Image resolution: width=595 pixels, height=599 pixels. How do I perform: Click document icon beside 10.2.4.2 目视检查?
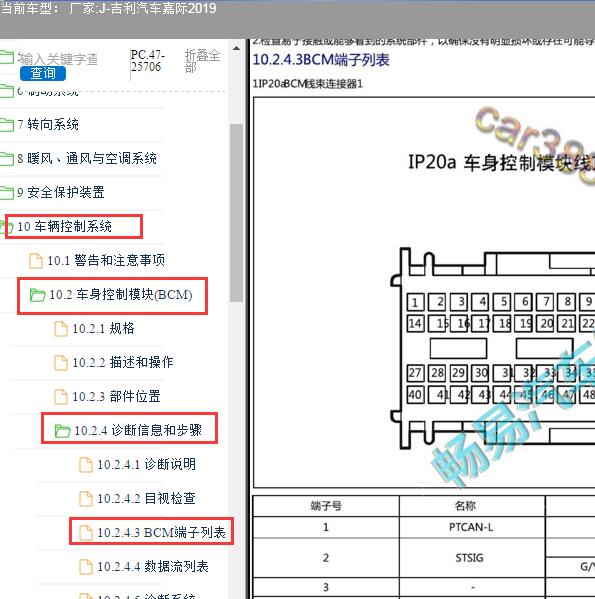point(86,499)
